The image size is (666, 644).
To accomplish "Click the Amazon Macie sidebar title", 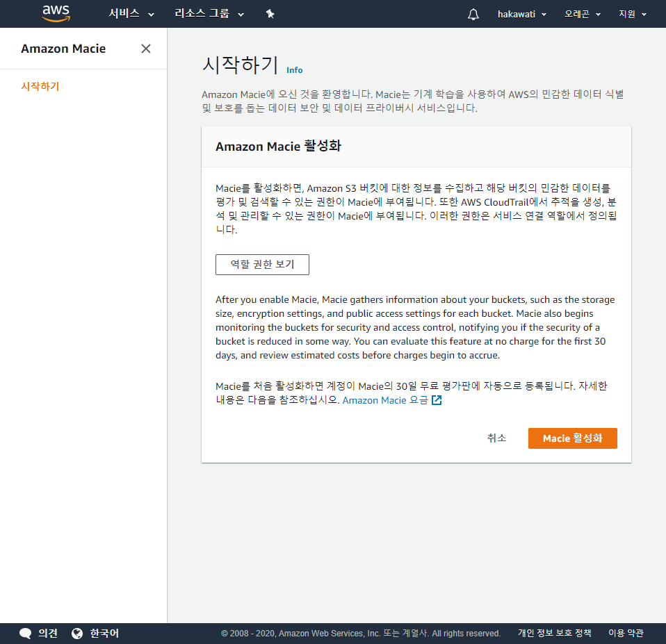I will coord(63,49).
